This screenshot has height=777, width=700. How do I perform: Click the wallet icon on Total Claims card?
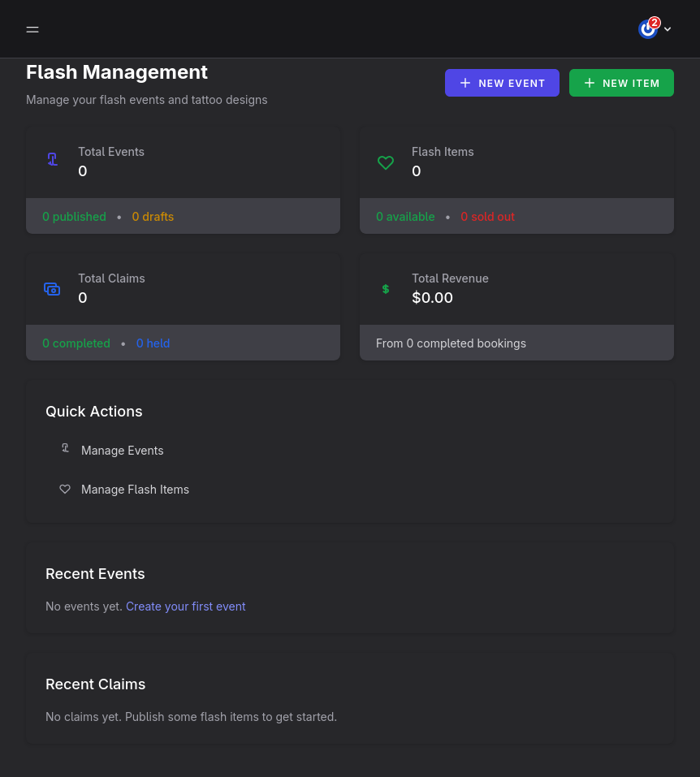52,289
